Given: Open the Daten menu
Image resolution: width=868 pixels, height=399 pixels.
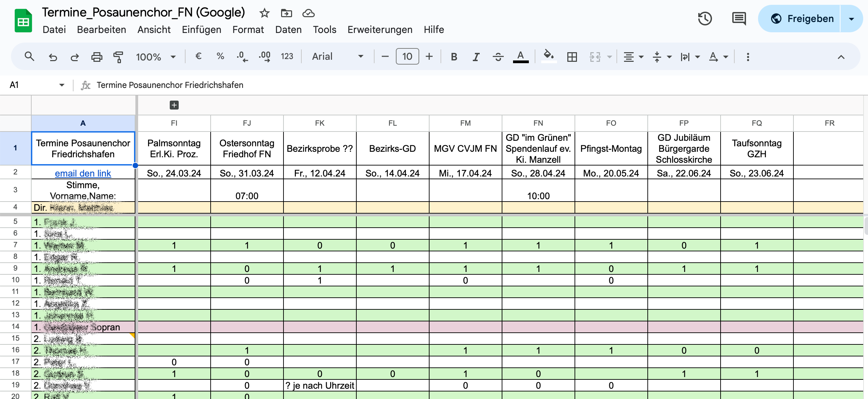Looking at the screenshot, I should point(288,30).
